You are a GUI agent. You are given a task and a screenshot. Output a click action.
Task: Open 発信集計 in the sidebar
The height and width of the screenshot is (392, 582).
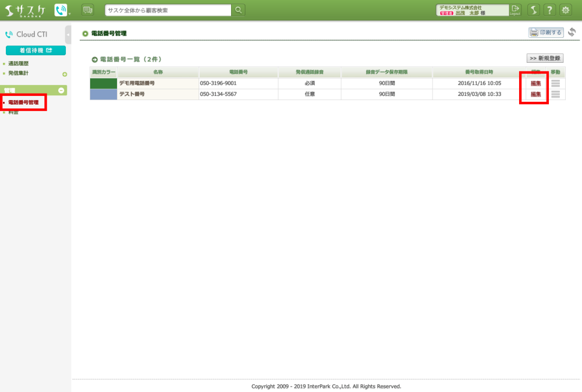18,73
